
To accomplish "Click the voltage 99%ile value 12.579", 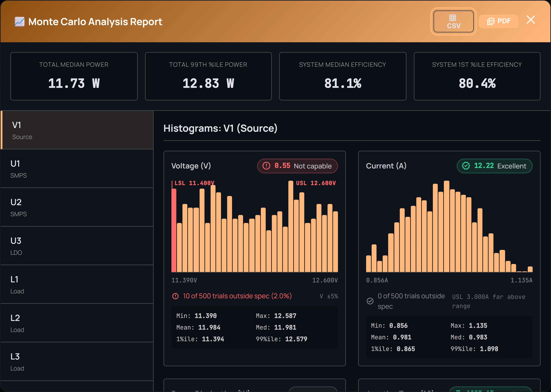I will 296,339.
